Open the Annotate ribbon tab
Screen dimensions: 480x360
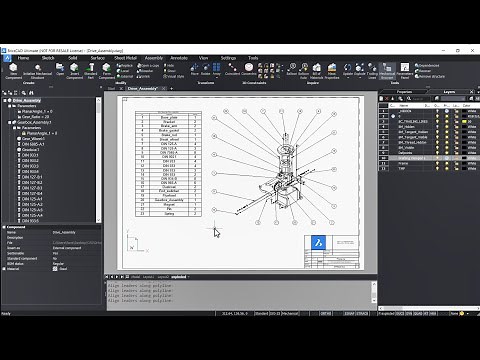[179, 58]
